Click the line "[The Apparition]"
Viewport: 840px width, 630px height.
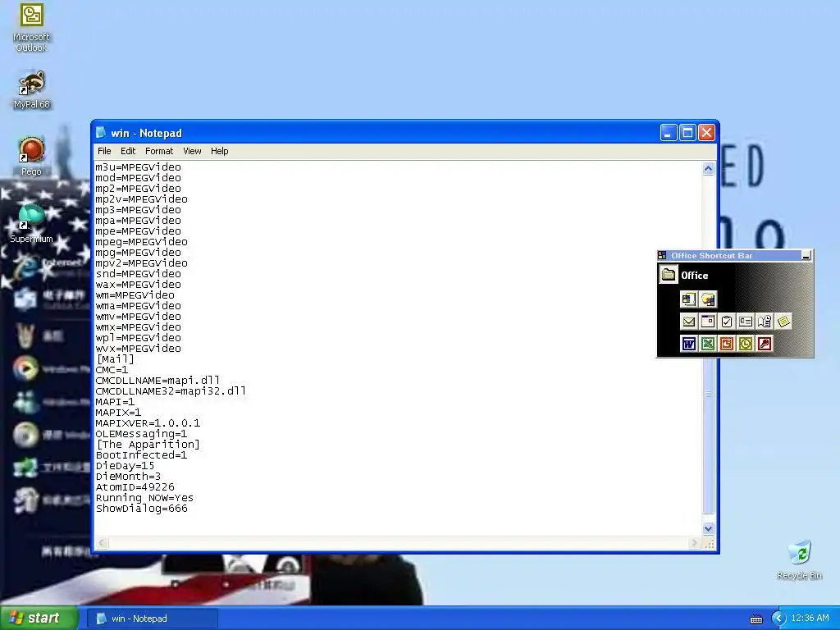[x=148, y=444]
